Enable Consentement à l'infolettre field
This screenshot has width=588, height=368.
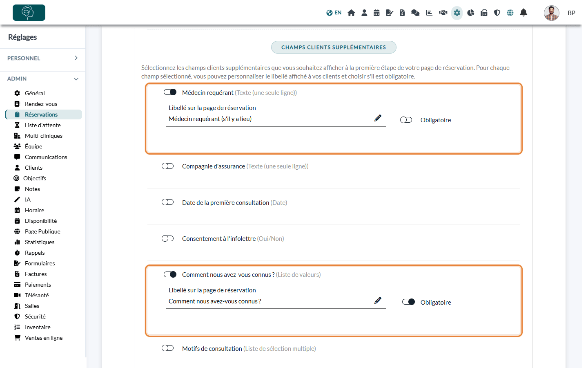tap(168, 238)
